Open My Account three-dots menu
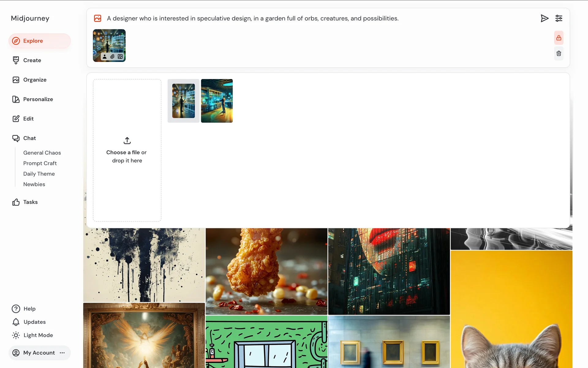The height and width of the screenshot is (368, 588). 62,353
